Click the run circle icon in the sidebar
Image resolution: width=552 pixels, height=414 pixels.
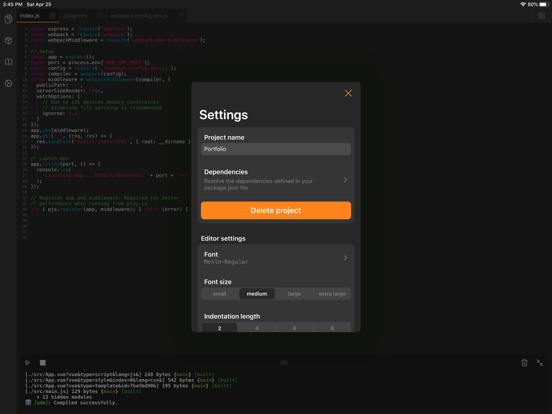8,83
